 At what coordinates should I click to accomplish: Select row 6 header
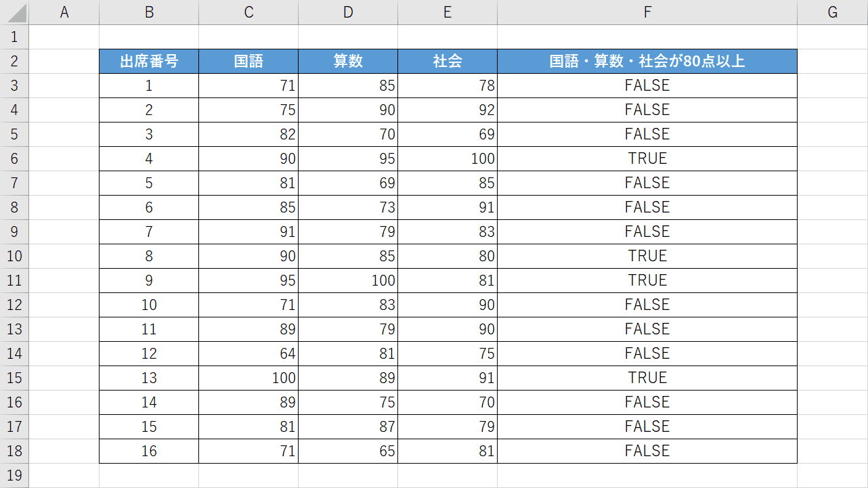(14, 158)
